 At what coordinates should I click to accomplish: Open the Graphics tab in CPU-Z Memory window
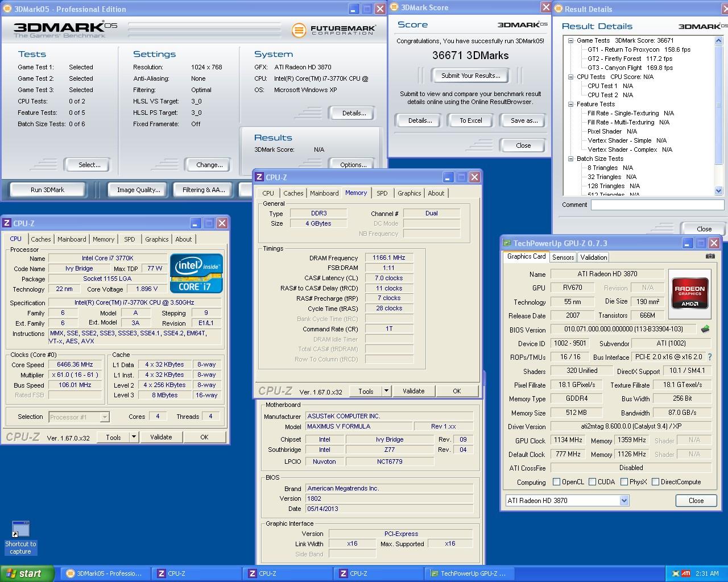tap(409, 193)
